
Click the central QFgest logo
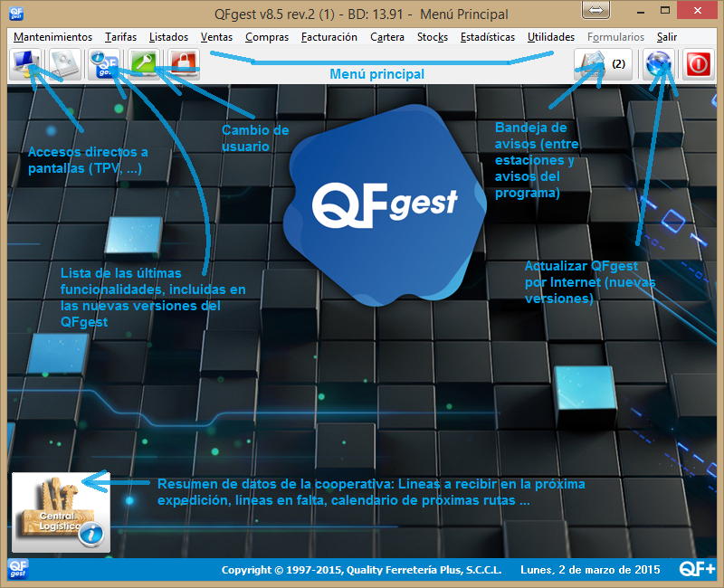pyautogui.click(x=385, y=205)
